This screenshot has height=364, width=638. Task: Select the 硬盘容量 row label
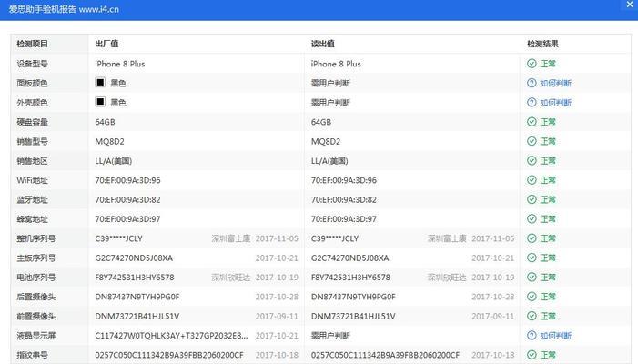(x=32, y=122)
